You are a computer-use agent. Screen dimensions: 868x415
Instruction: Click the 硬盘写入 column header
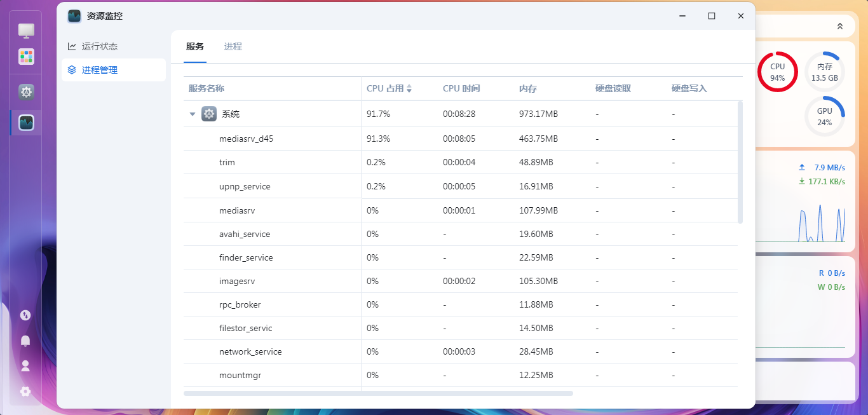(689, 88)
